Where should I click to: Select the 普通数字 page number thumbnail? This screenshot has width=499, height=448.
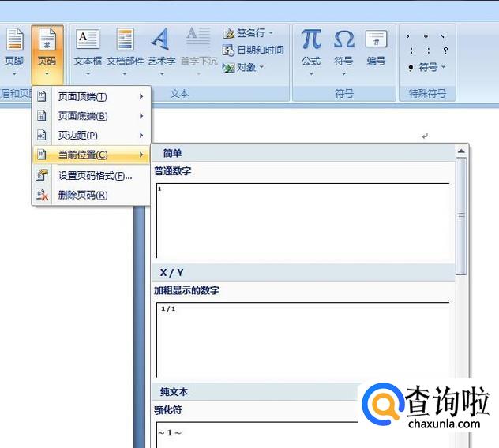click(x=303, y=220)
